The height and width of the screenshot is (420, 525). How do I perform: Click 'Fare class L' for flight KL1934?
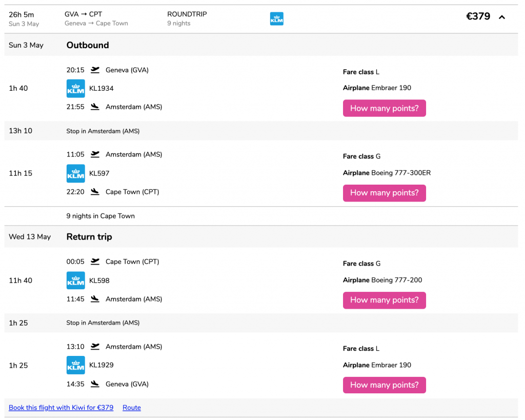click(x=361, y=72)
